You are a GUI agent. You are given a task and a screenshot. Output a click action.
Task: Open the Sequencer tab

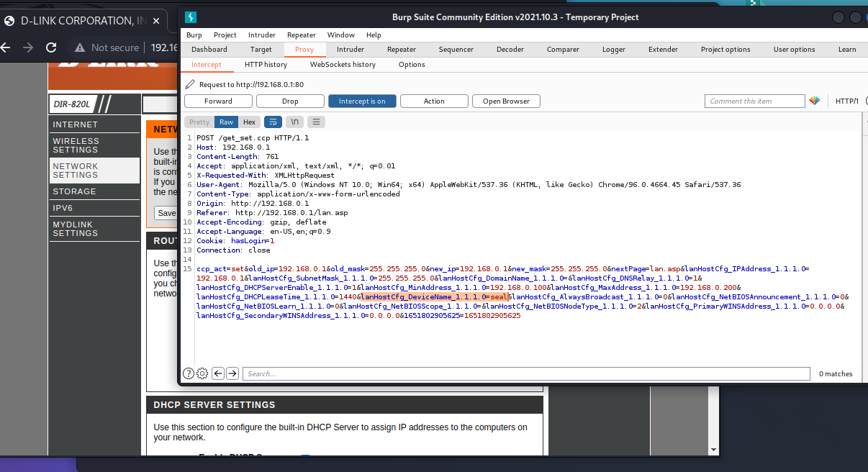pos(456,50)
